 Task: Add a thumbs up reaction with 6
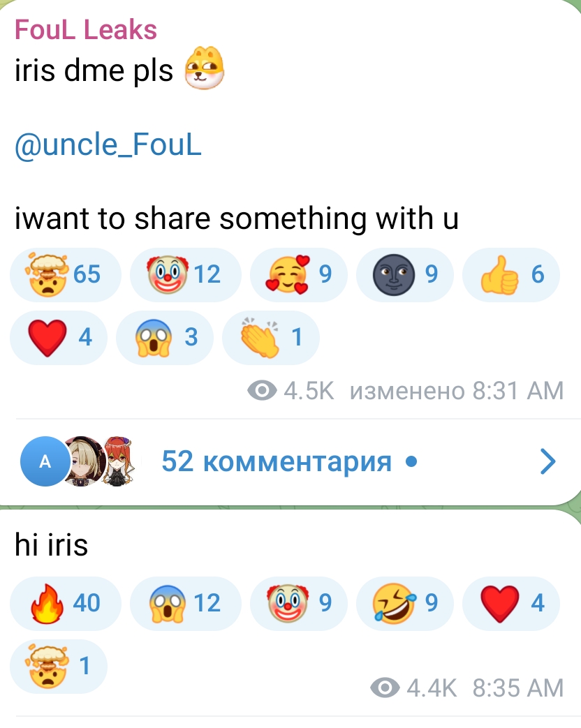click(x=511, y=274)
